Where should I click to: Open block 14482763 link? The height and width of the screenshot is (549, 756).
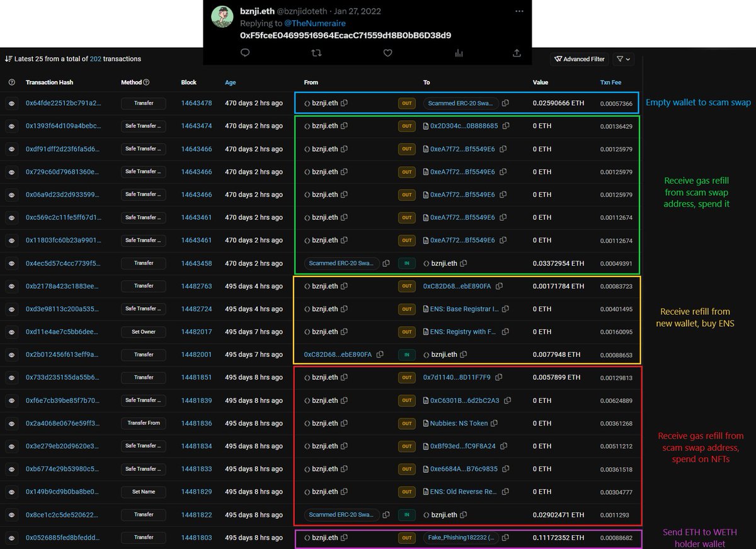197,286
